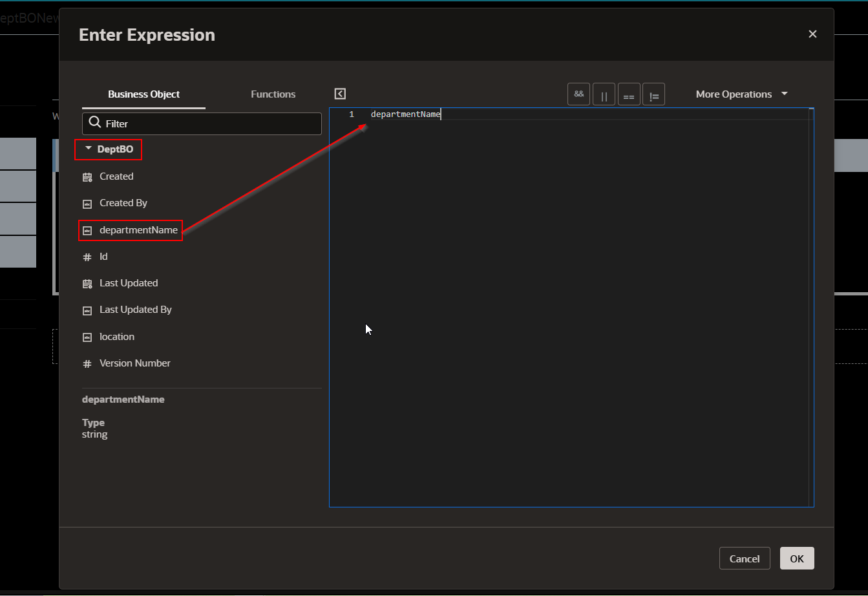This screenshot has height=596, width=868.
Task: Click into the Filter search field
Action: (202, 123)
